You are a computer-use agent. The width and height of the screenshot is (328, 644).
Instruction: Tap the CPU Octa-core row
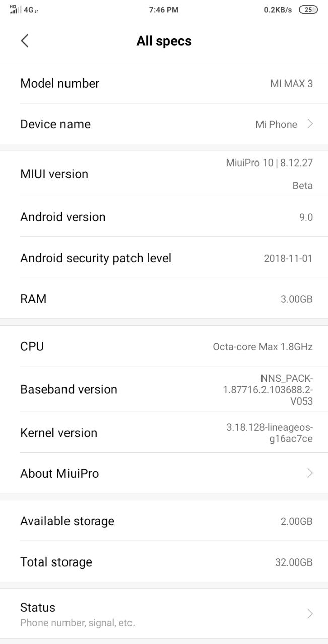[164, 346]
